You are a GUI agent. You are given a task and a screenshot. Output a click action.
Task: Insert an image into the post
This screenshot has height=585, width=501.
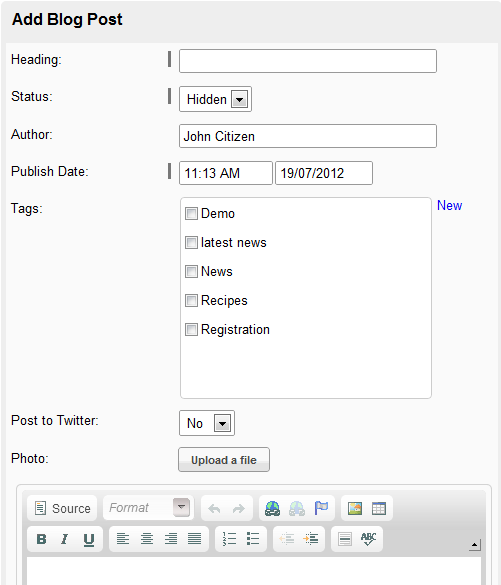coord(355,508)
